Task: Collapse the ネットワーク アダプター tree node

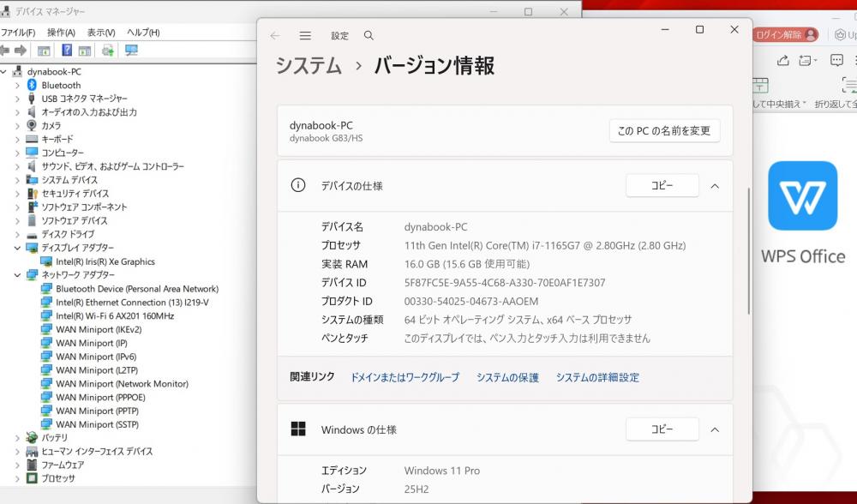Action: [x=17, y=275]
